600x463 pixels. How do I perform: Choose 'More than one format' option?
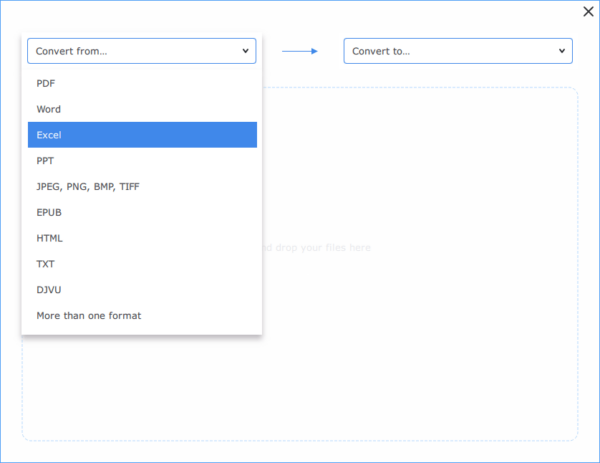coord(142,316)
